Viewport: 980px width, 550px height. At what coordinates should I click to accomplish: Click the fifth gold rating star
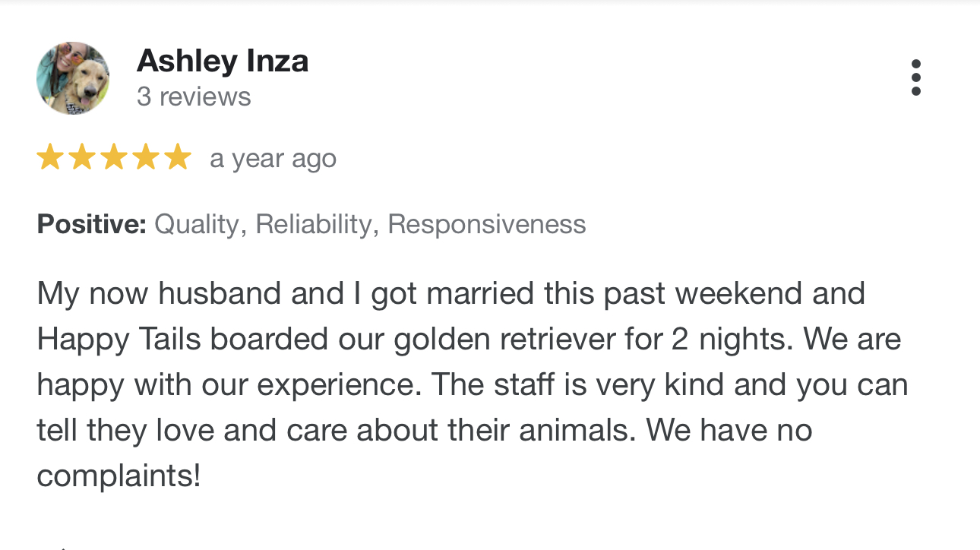pyautogui.click(x=177, y=158)
